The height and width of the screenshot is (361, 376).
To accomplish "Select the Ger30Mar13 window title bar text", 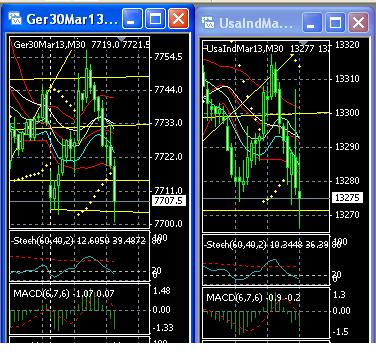I will 72,19.
